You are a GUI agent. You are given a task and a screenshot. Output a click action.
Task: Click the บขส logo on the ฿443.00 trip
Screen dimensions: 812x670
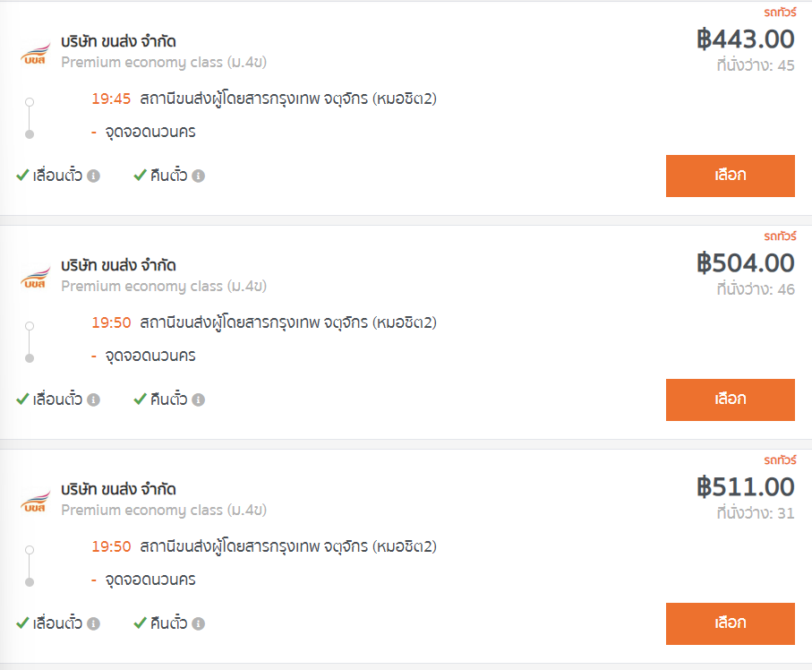pos(35,54)
